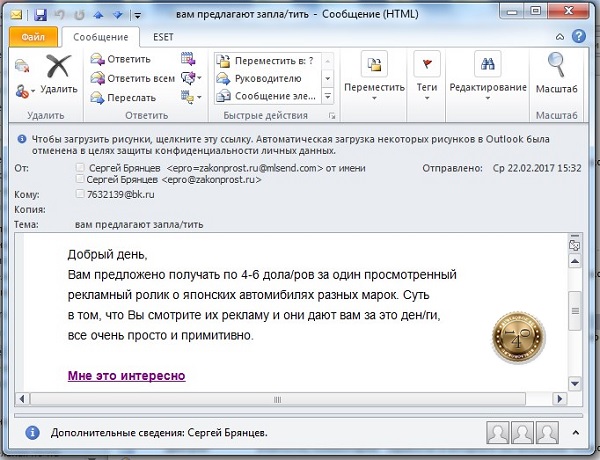Click message body up scroll arrow
Screen dimensions: 600x460
[574, 262]
